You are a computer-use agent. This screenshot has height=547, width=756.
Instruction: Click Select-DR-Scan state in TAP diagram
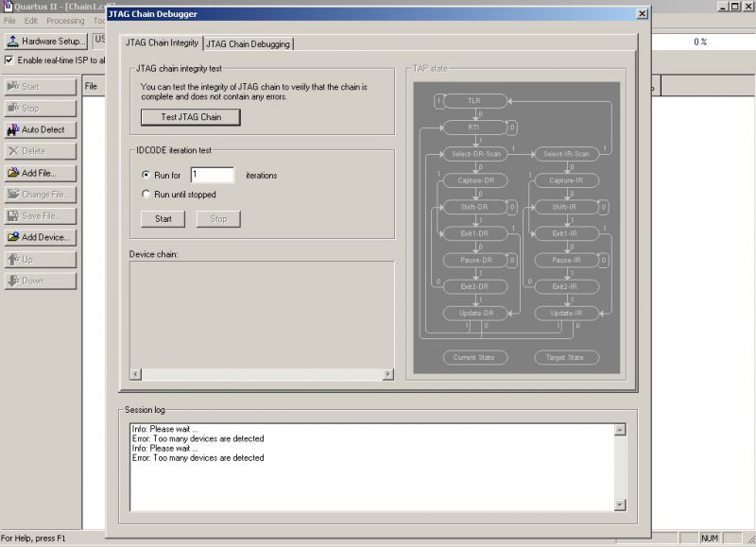pyautogui.click(x=475, y=154)
